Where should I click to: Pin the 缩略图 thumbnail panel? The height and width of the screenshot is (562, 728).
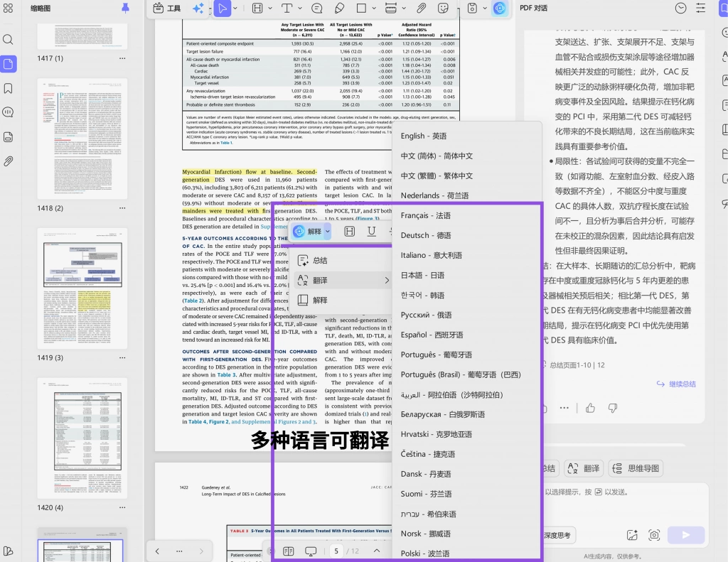pyautogui.click(x=125, y=8)
